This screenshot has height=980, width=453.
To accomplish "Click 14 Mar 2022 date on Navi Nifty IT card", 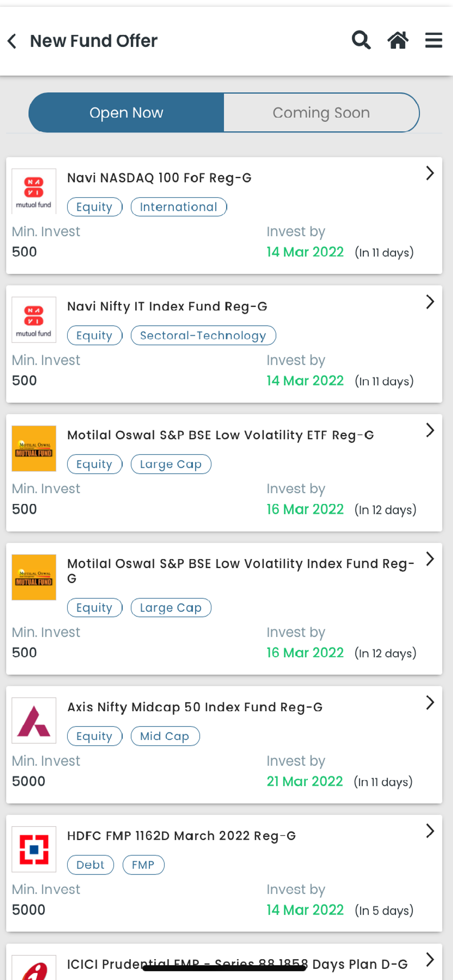I will coord(305,380).
